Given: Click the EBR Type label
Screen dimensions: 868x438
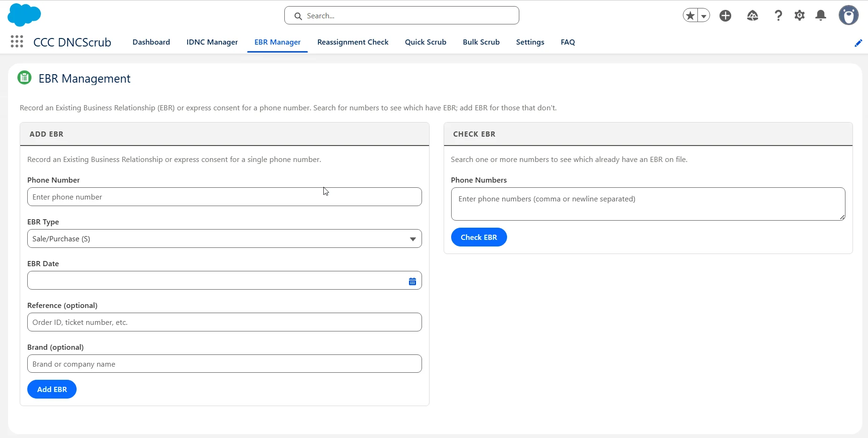Looking at the screenshot, I should point(43,222).
